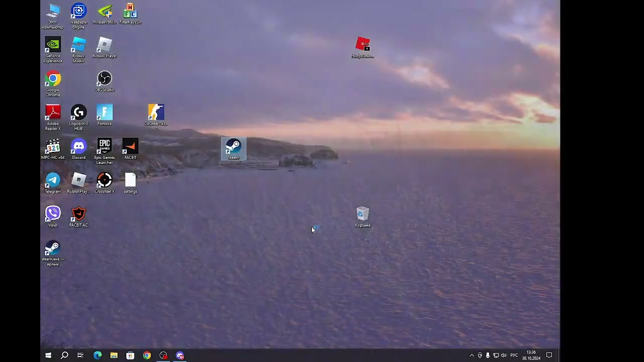The height and width of the screenshot is (362, 644).
Task: Open the volume control tray icon
Action: (504, 355)
